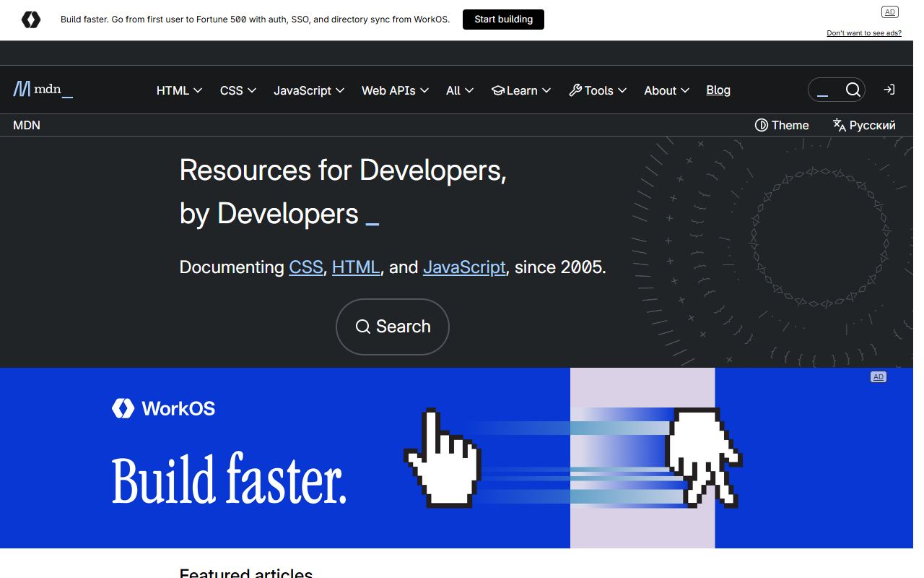Click the graduation cap Learn icon
924x578 pixels.
pyautogui.click(x=497, y=90)
